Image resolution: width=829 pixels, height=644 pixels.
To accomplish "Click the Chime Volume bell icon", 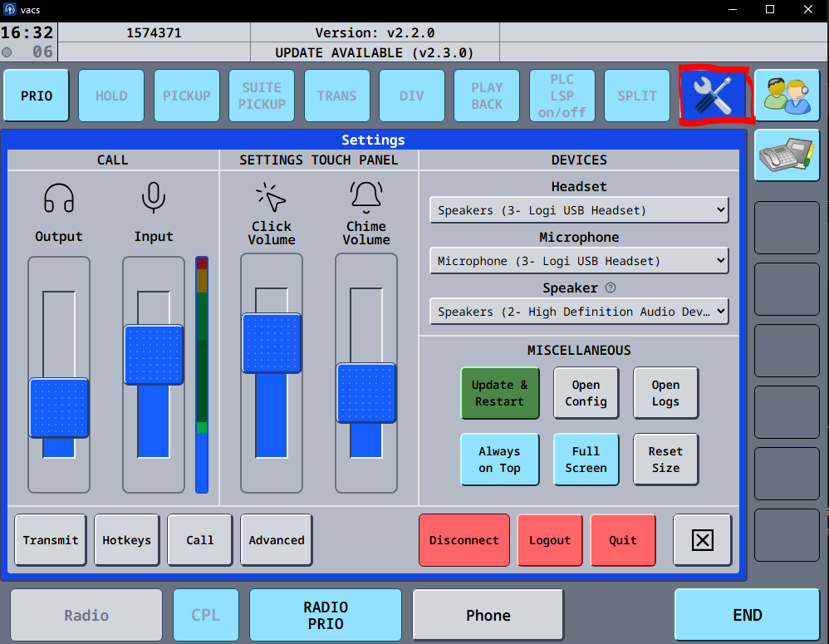I will [365, 197].
